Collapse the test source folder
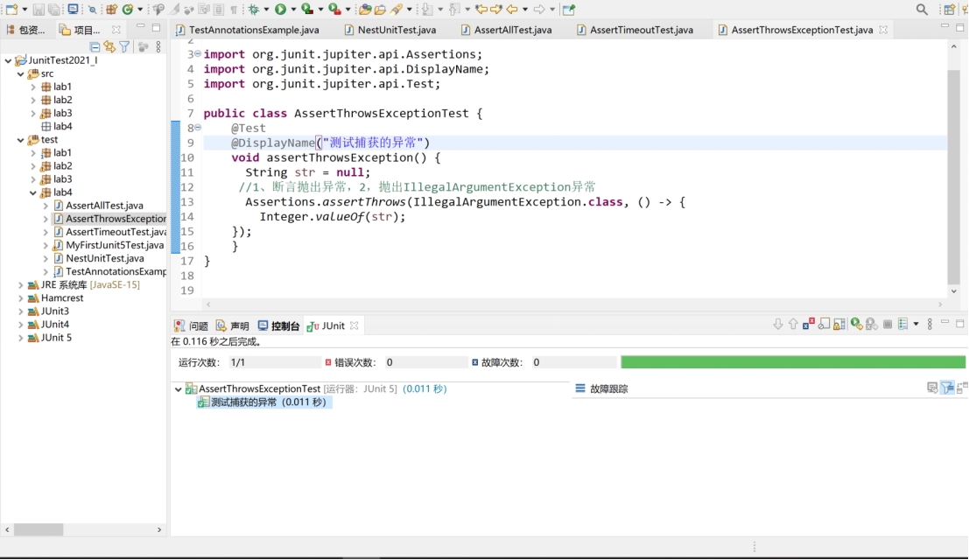This screenshot has height=560, width=969. [21, 139]
